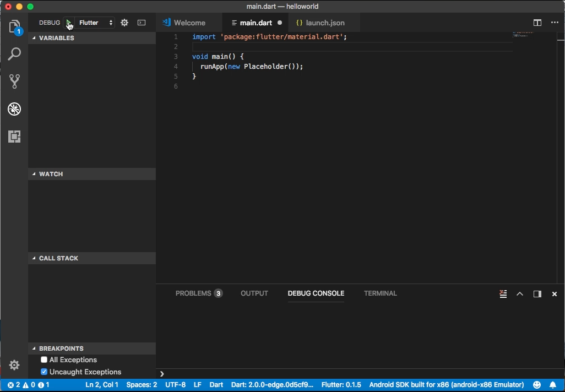Screen dimensions: 565x392
Task: Open the TERMINAL panel tab
Action: 380,293
